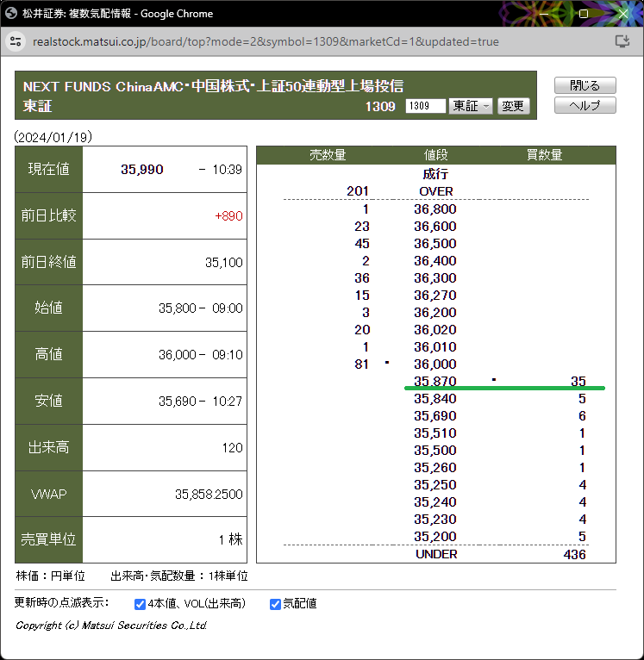
Task: Click the globe icon in title bar
Action: pyautogui.click(x=11, y=13)
